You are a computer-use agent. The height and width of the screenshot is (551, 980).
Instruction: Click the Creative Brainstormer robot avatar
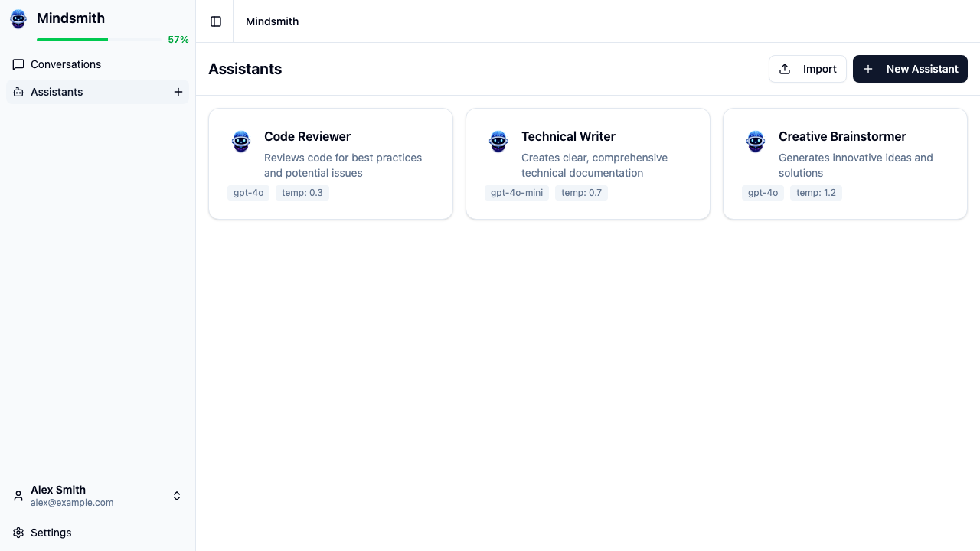pyautogui.click(x=756, y=141)
